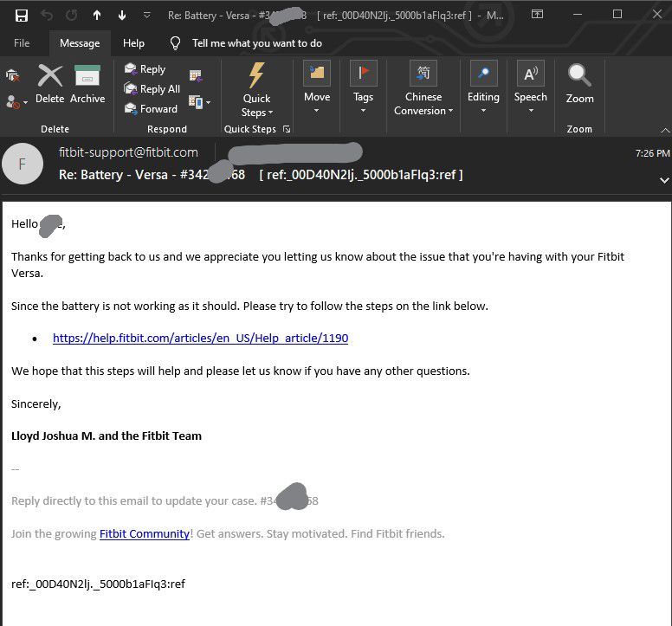672x626 pixels.
Task: Forward this email
Action: point(151,109)
